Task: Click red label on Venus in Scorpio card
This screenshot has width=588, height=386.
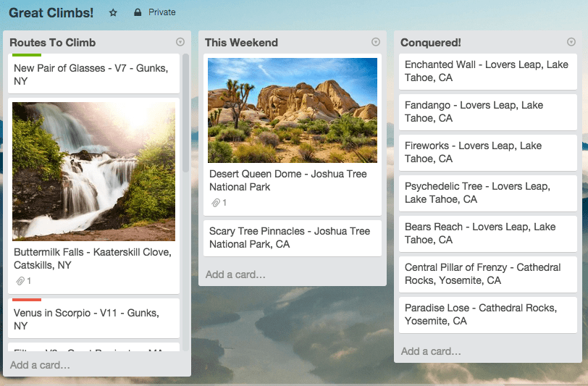Action: 27,299
